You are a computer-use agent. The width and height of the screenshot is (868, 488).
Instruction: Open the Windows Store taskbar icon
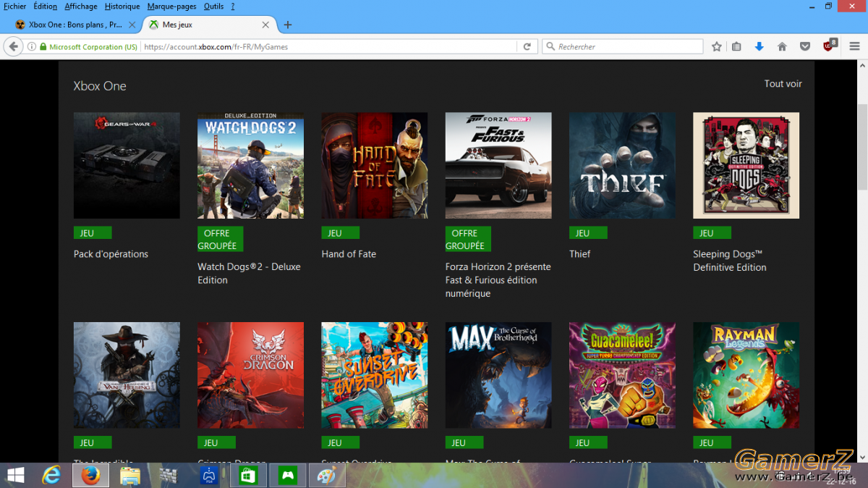tap(248, 476)
